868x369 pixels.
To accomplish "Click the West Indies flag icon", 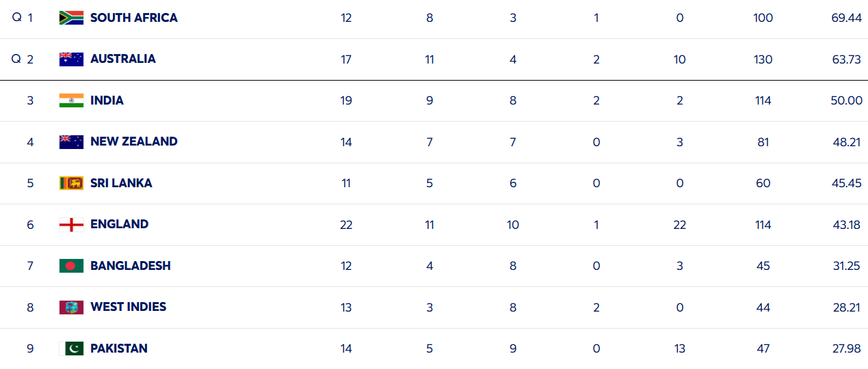I will tap(71, 307).
